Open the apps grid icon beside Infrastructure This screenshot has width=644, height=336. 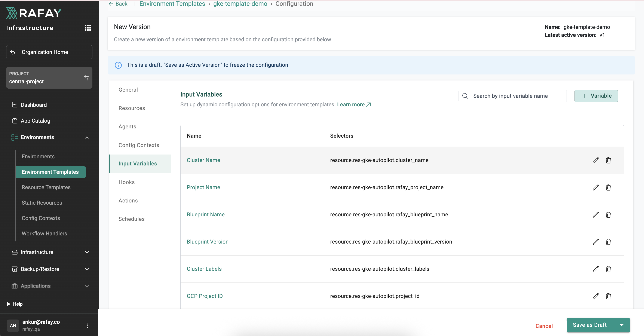88,28
